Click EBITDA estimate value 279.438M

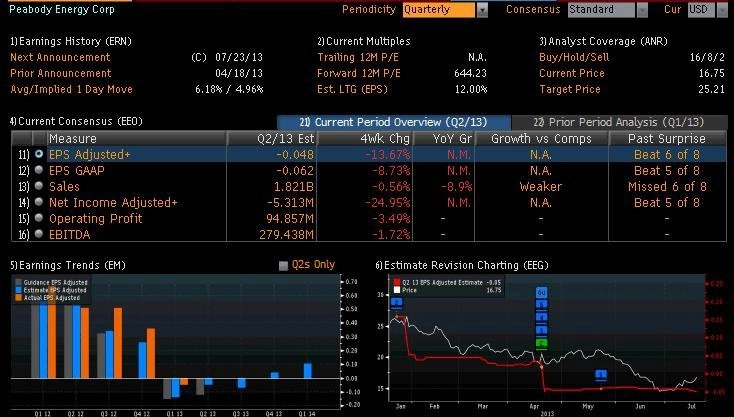(x=286, y=234)
